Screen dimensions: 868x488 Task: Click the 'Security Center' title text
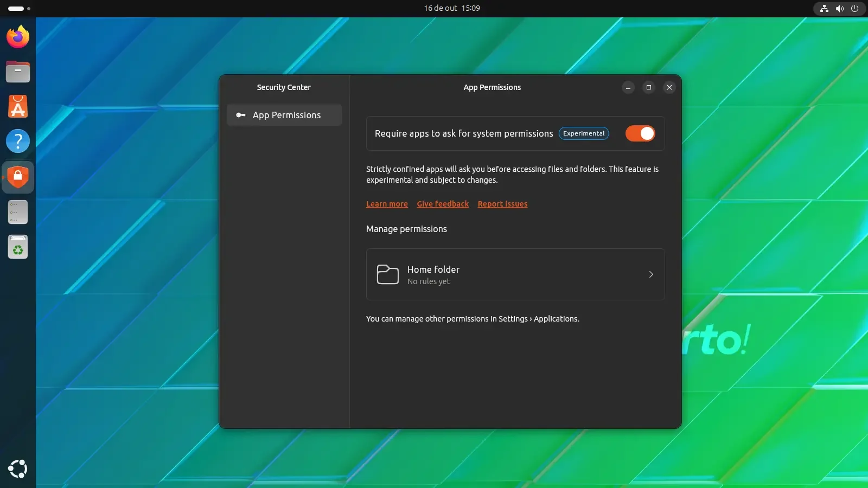(x=284, y=87)
